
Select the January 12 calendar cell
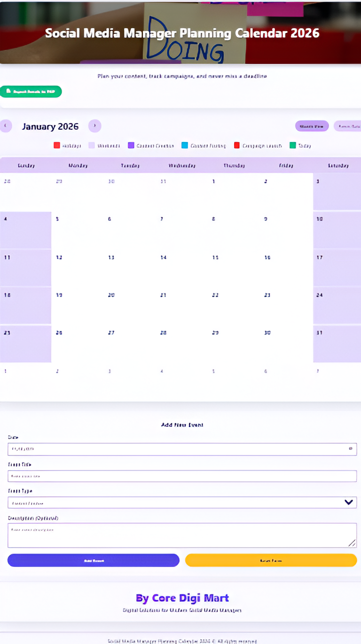click(x=78, y=268)
